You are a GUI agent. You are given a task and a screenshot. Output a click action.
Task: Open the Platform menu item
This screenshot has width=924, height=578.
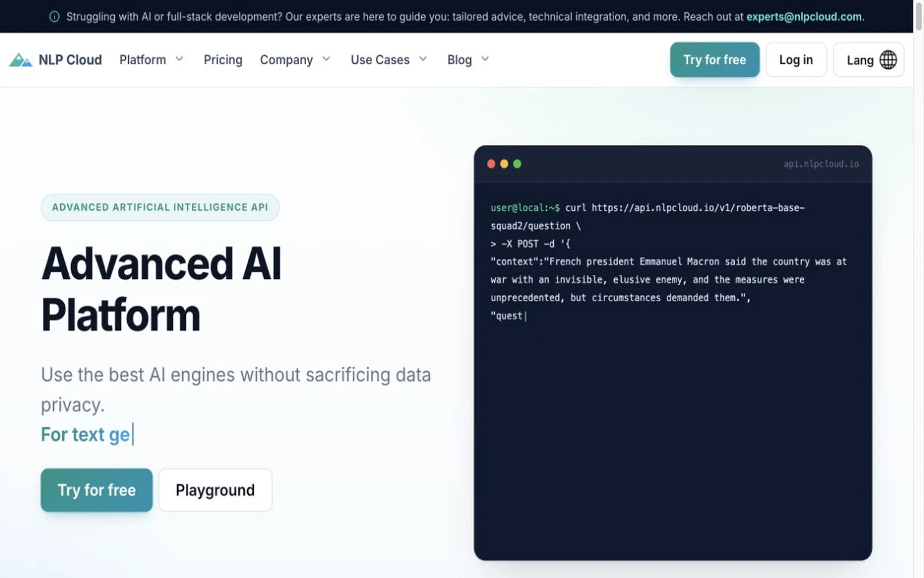pos(142,60)
